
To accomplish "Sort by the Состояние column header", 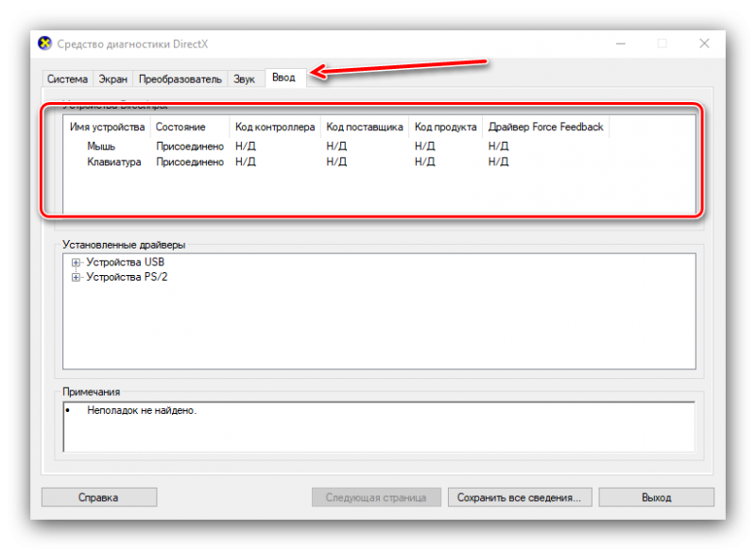I will point(190,128).
